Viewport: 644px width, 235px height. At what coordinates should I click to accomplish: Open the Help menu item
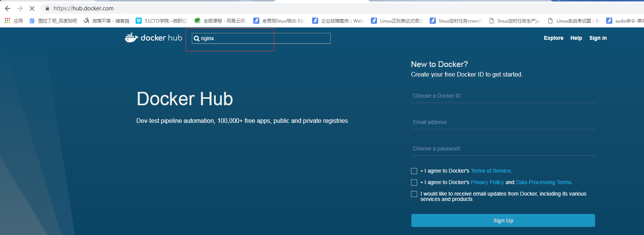coord(576,38)
